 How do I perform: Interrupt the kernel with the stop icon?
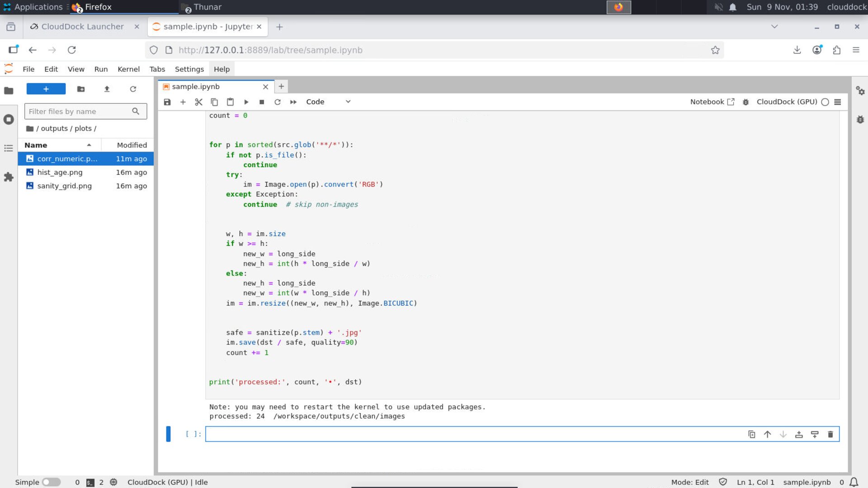coord(262,102)
